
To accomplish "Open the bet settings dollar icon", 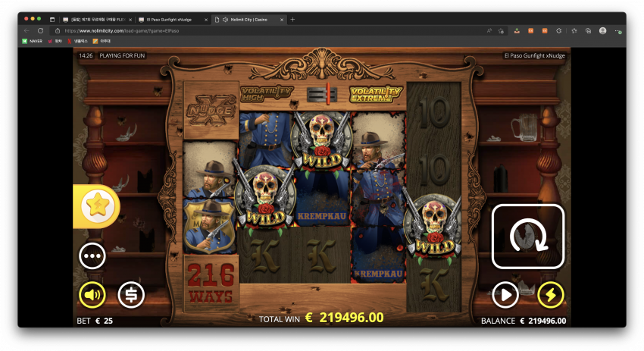I will 131,295.
